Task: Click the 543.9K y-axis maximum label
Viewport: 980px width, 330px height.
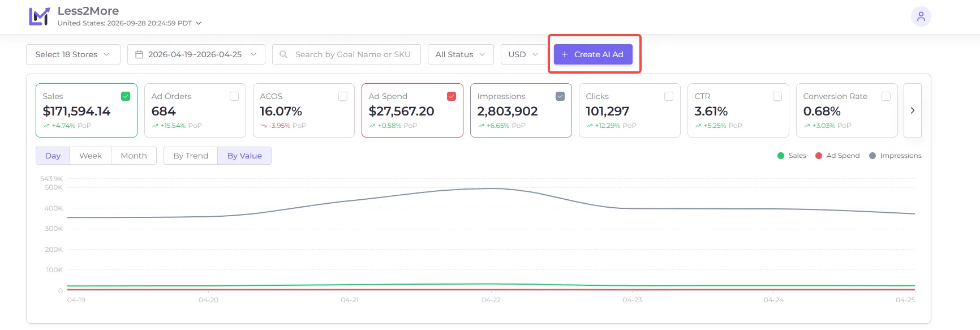Action: click(x=51, y=179)
